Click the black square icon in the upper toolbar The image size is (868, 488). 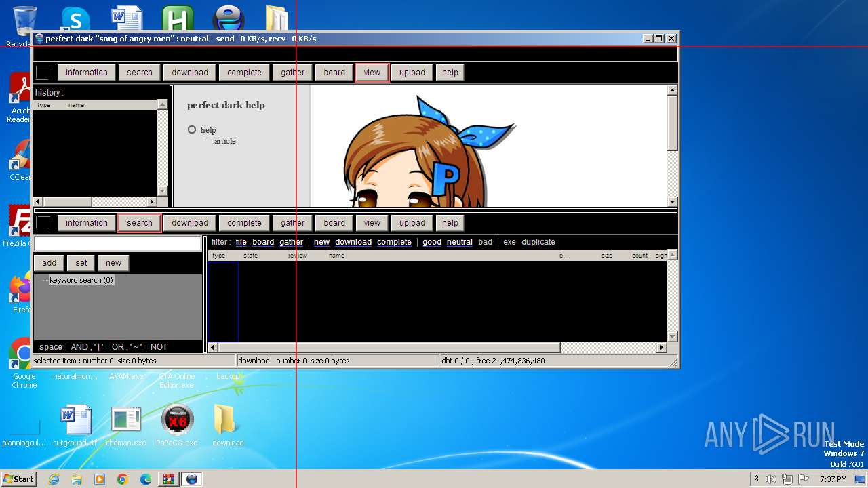(x=43, y=73)
